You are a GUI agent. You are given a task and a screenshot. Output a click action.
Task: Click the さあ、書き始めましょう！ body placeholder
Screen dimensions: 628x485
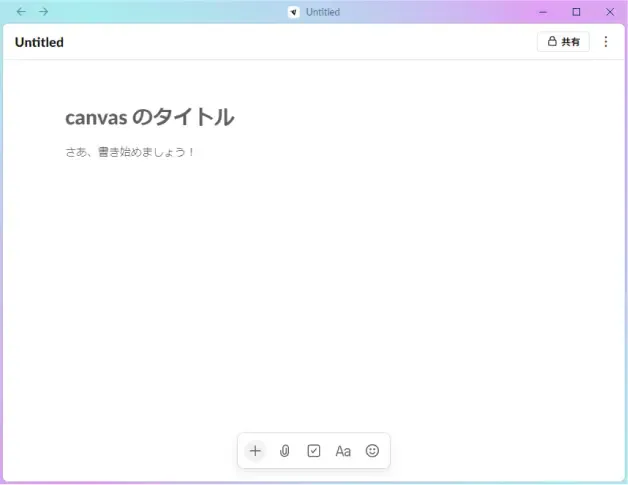130,152
